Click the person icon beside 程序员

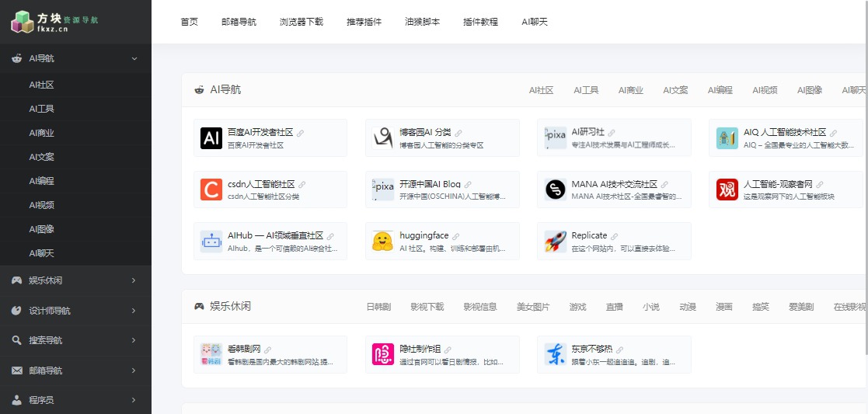click(16, 399)
